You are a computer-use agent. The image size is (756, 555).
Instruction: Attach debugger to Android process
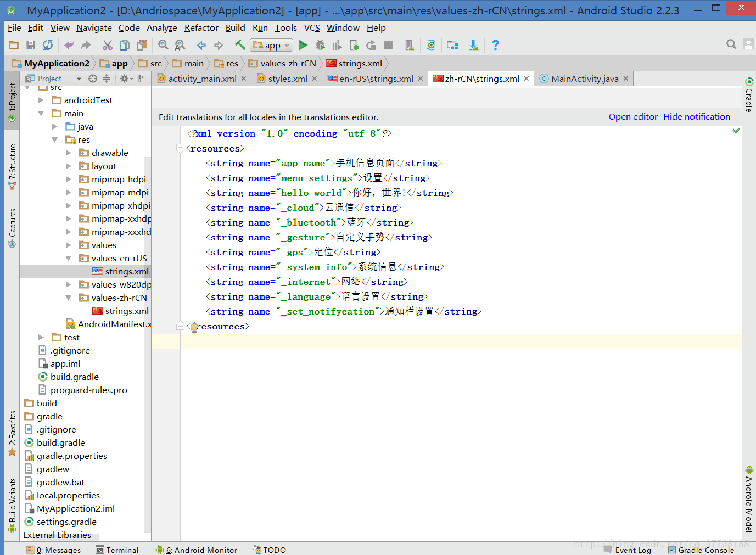click(354, 45)
